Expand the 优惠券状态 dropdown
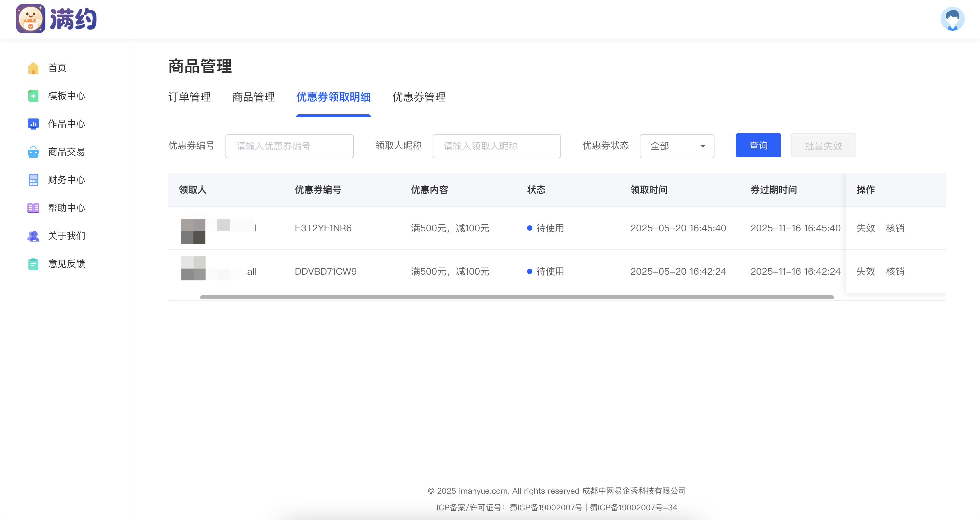Screen dimensions: 980x520 coord(676,146)
